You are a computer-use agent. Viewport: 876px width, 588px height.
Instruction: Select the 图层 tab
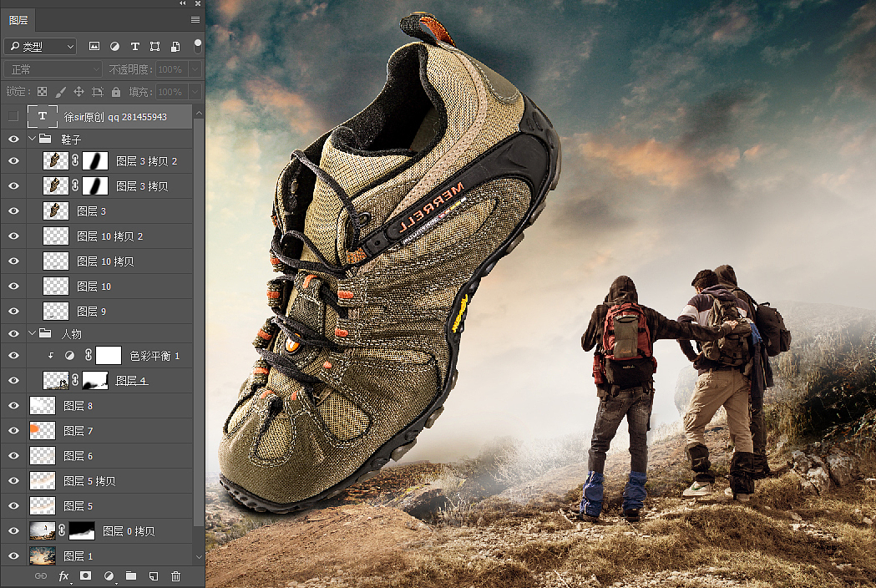click(18, 20)
